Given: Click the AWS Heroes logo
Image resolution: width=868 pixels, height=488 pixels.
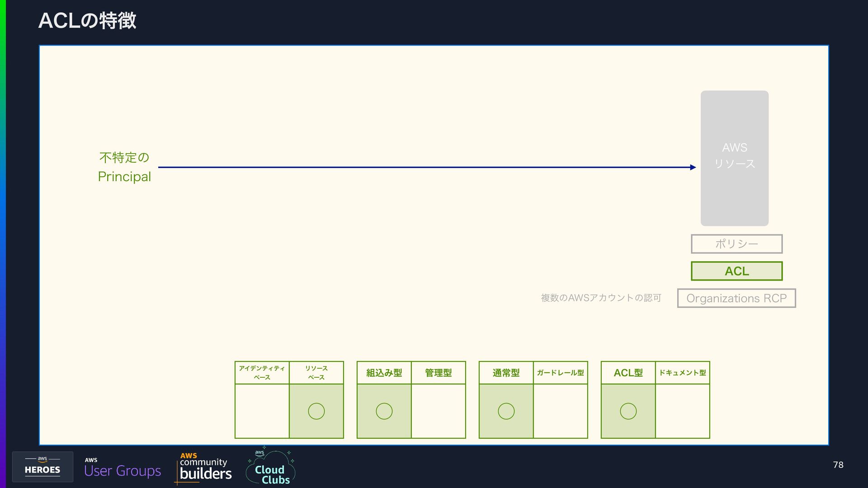Looking at the screenshot, I should [x=42, y=466].
